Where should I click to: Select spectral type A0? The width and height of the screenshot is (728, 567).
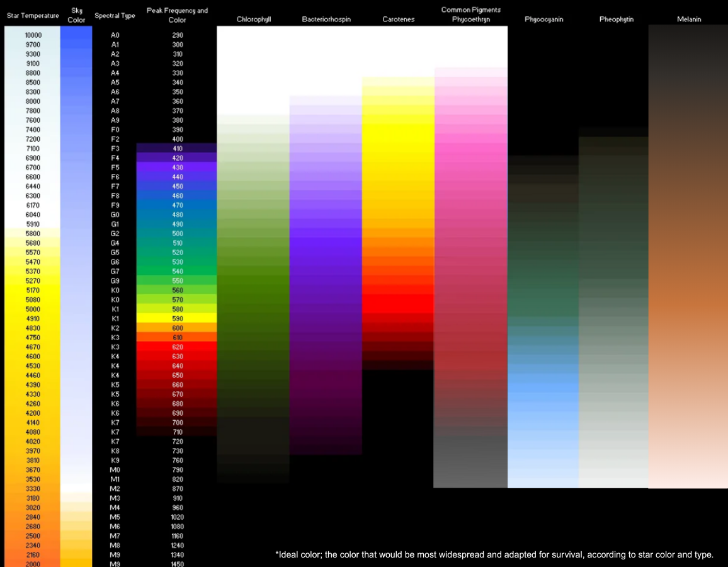(x=115, y=35)
